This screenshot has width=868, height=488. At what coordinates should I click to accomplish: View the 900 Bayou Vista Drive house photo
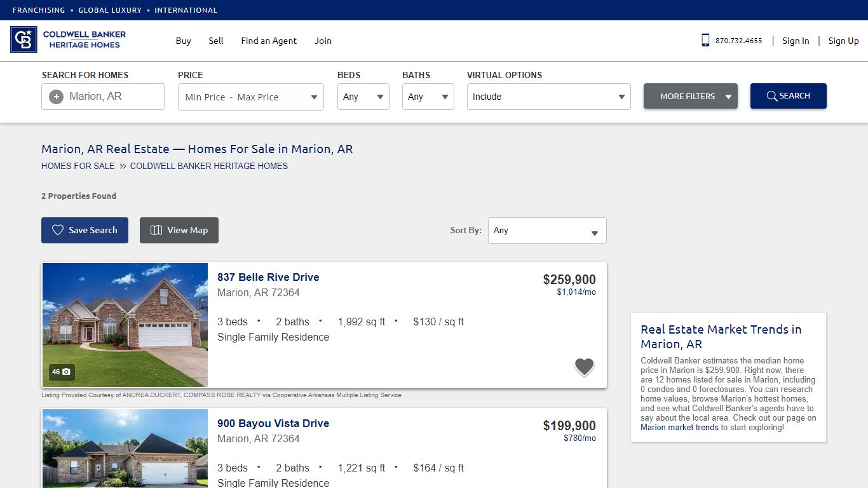coord(125,449)
